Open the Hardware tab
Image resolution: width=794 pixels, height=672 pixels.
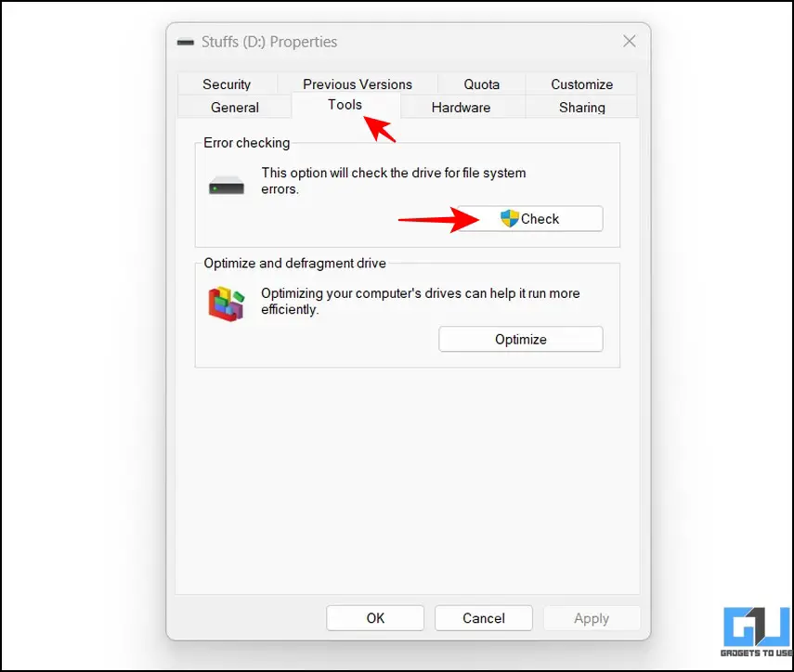click(x=461, y=108)
